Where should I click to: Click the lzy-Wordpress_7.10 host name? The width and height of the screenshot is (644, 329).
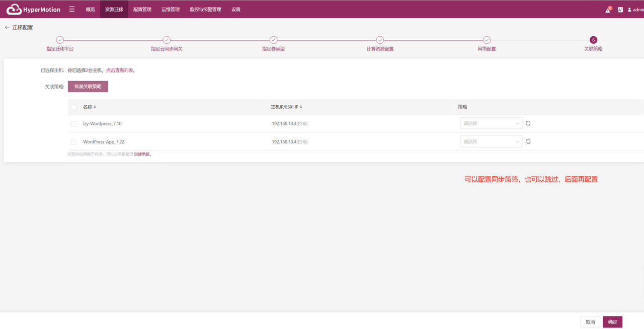[x=102, y=123]
